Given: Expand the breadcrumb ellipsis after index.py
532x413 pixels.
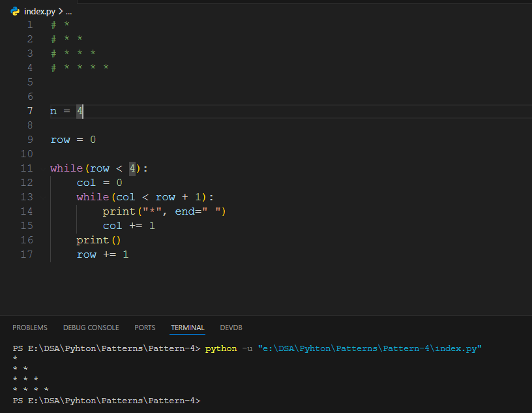Looking at the screenshot, I should (68, 12).
